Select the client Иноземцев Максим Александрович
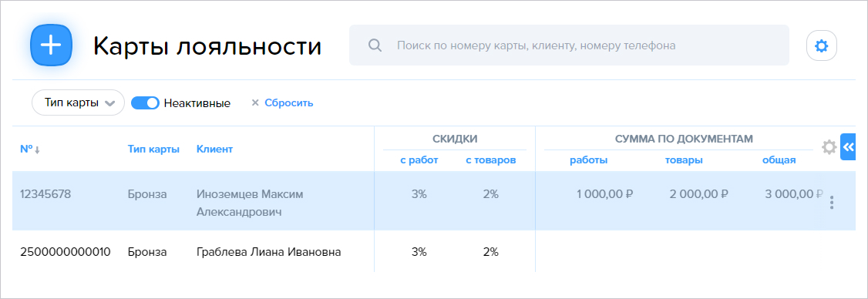This screenshot has height=299, width=868. 250,203
